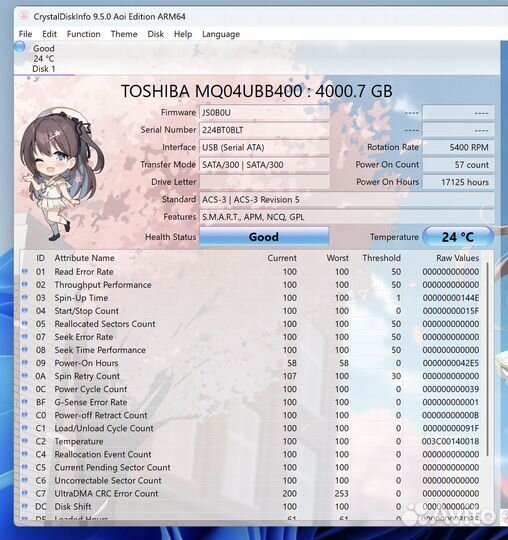This screenshot has width=508, height=540.
Task: Click status icon for Temperature attribute row
Action: (24, 441)
